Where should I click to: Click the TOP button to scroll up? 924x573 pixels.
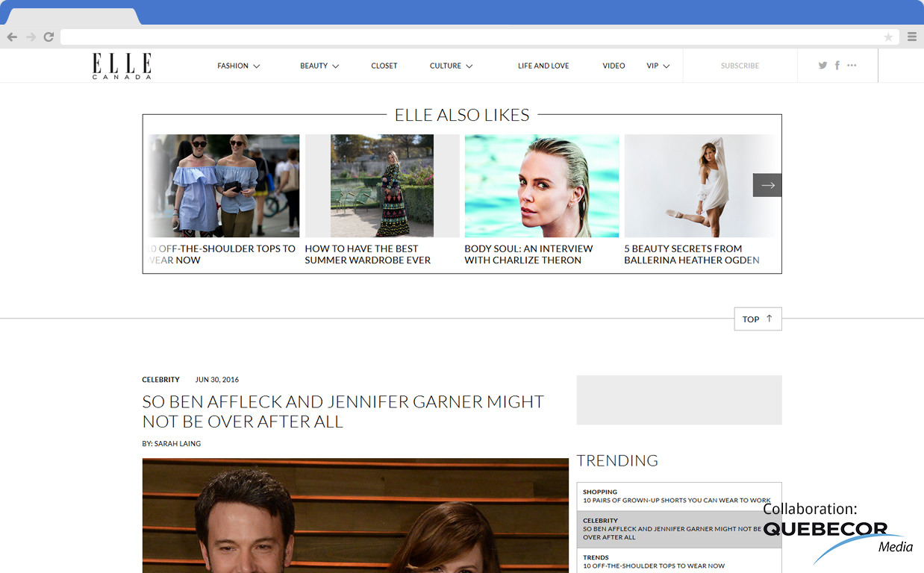[758, 319]
